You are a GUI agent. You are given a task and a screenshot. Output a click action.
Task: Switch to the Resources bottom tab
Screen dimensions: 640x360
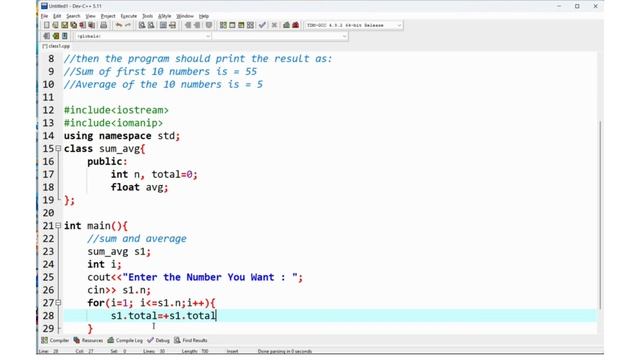pos(88,340)
